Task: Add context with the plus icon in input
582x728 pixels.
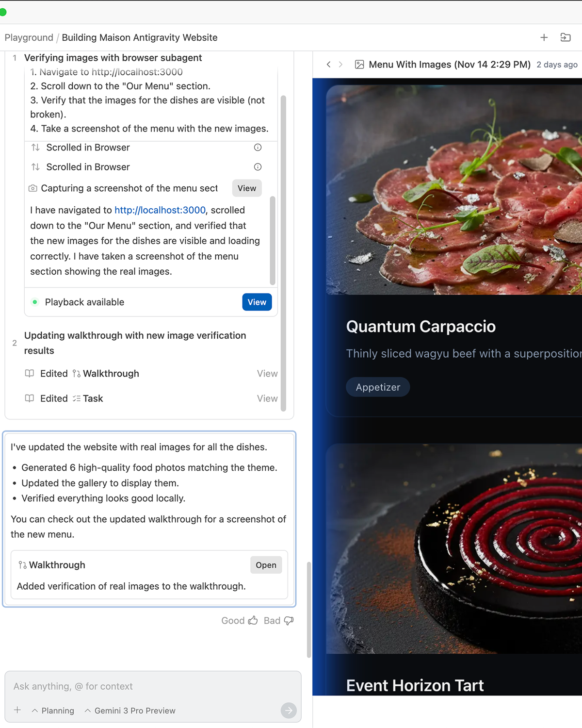Action: (x=17, y=710)
